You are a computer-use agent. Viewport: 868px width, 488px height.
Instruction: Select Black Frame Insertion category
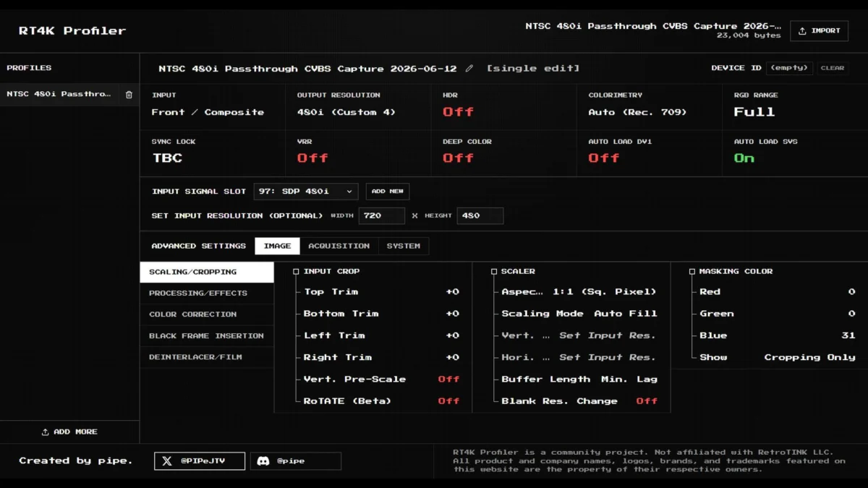point(207,335)
